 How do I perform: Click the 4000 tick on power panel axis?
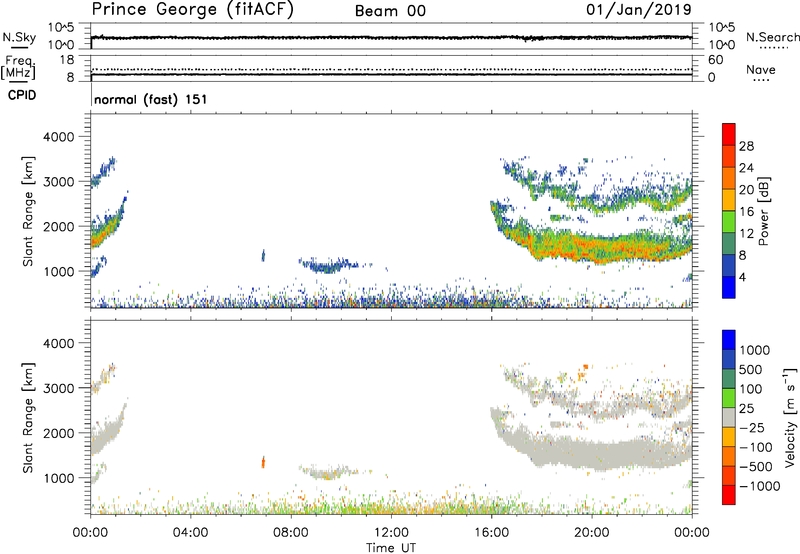(58, 137)
